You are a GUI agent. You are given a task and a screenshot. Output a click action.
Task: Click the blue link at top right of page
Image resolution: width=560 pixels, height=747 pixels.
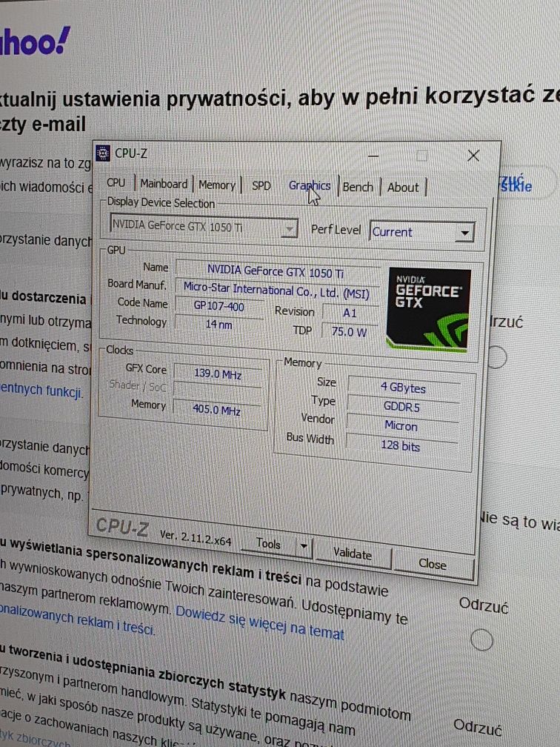tap(516, 184)
